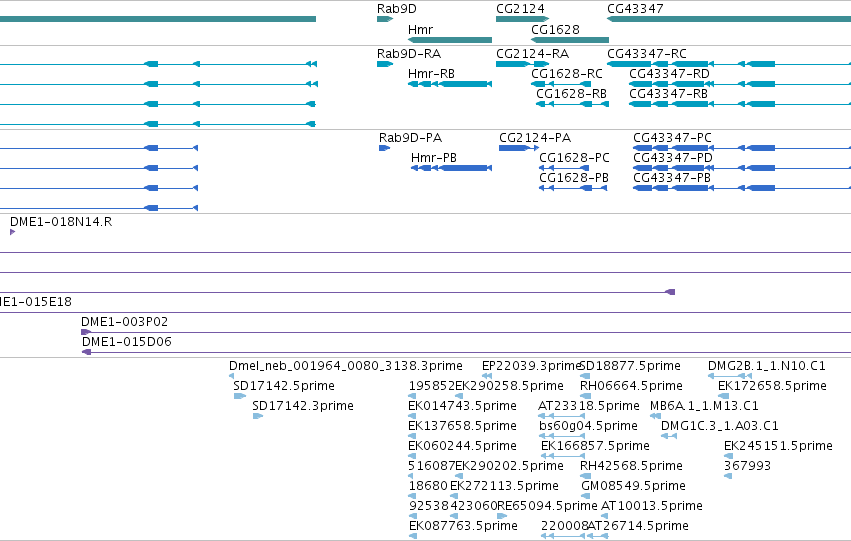Select the CG43347-PC protein label
This screenshot has height=541, width=851.
coord(672,138)
